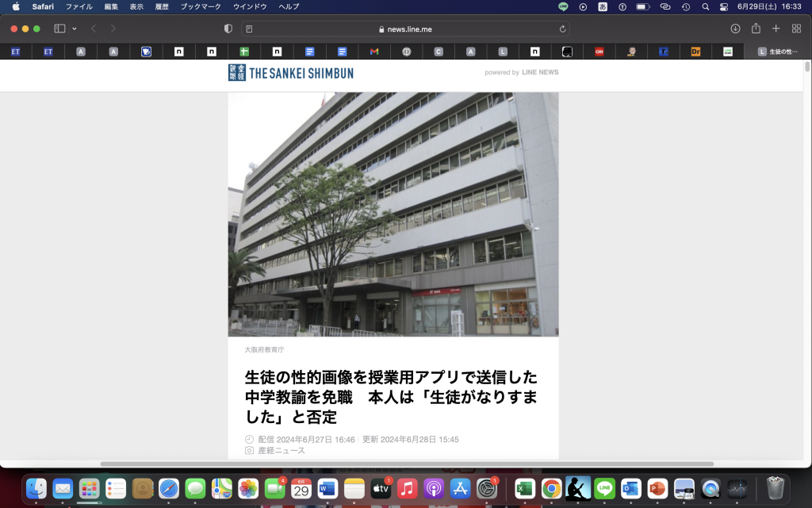The height and width of the screenshot is (508, 812).
Task: Click the Notion bookmark icon
Action: (178, 52)
